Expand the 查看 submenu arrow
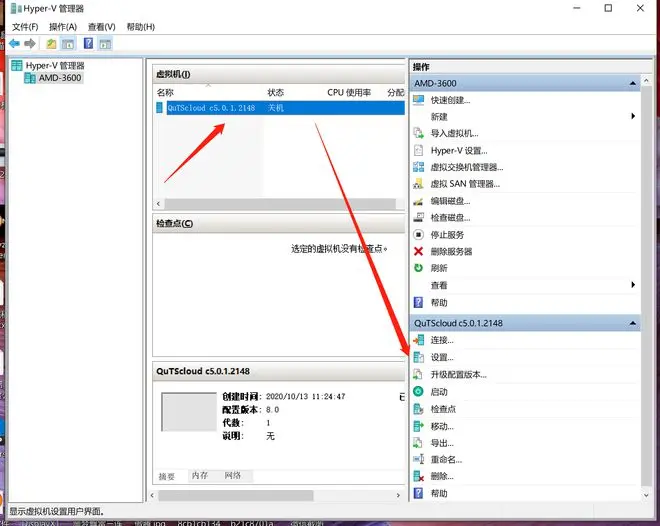Image resolution: width=660 pixels, height=526 pixels. point(633,285)
